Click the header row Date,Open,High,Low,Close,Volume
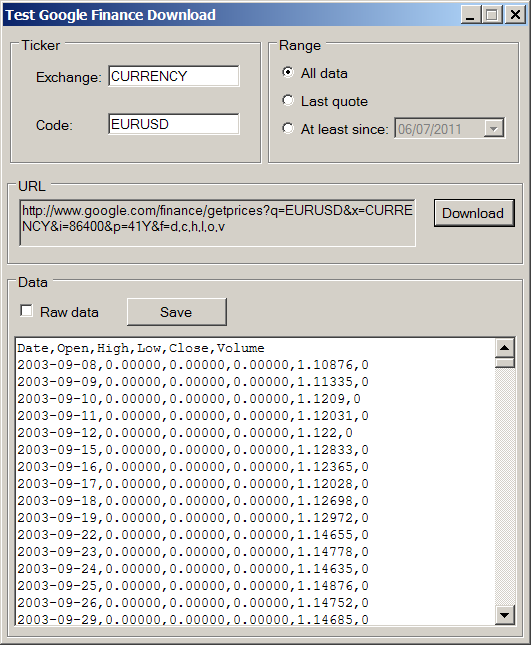The image size is (531, 645). click(x=141, y=348)
